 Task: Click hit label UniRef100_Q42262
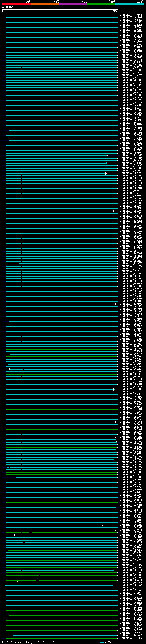pyautogui.click(x=131, y=58)
